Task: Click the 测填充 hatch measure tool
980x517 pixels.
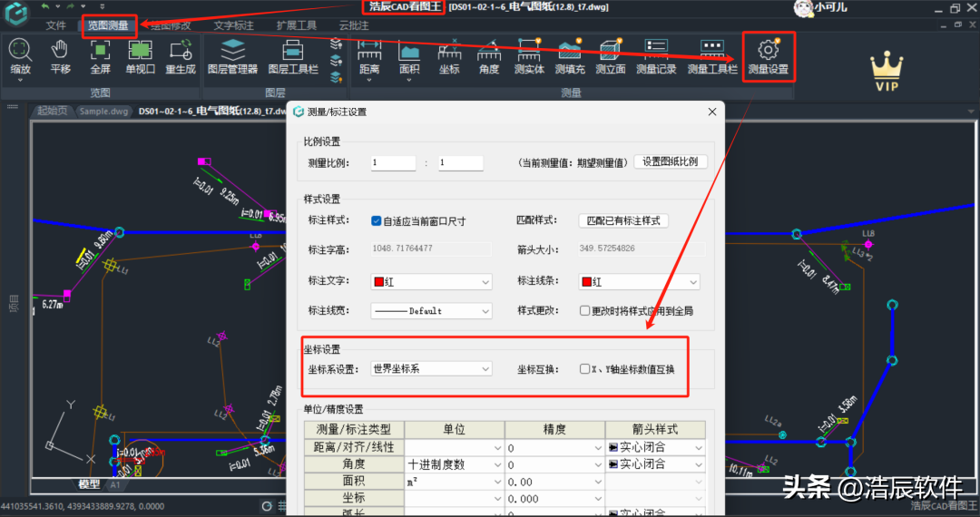Action: [x=570, y=56]
